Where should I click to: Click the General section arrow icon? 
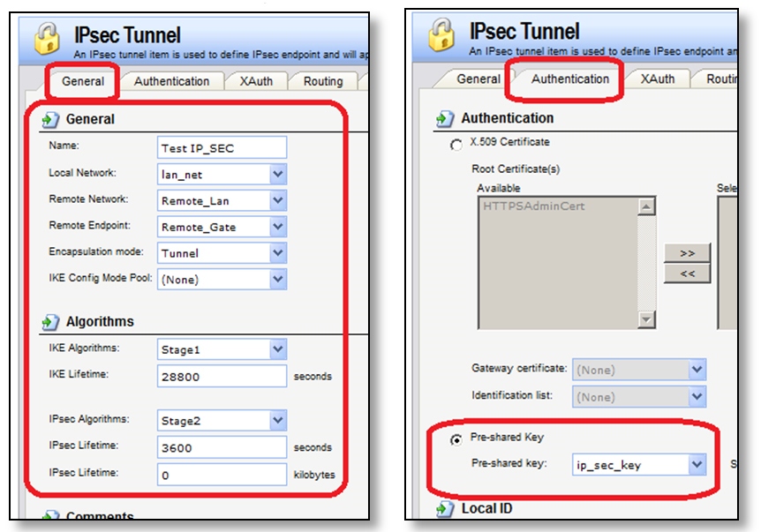click(x=50, y=119)
